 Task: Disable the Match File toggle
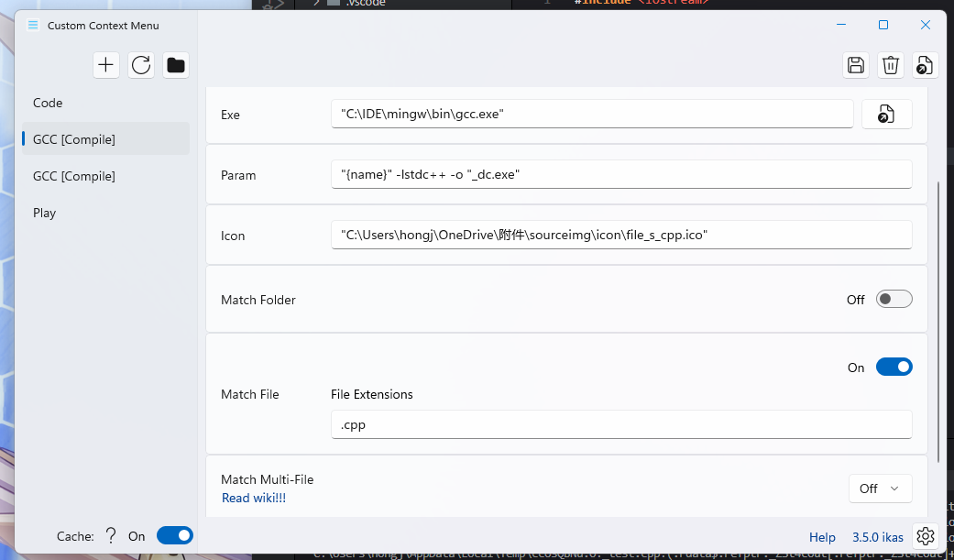894,366
